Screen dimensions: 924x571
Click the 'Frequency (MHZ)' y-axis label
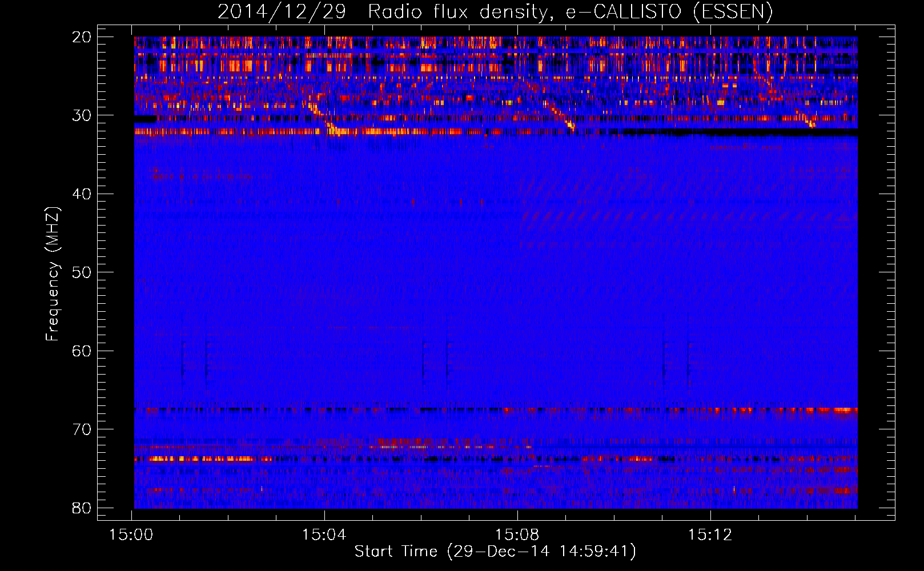(x=52, y=275)
